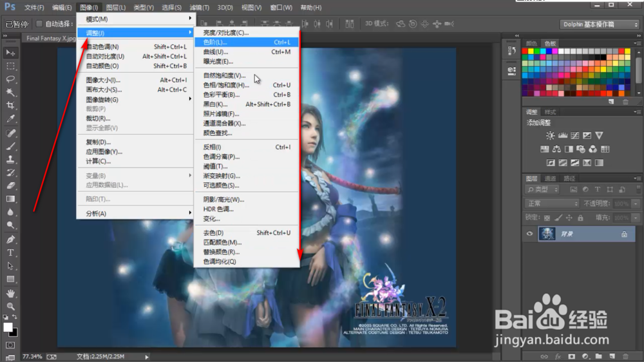
Task: Toggle lock transparent pixels
Action: click(x=547, y=218)
